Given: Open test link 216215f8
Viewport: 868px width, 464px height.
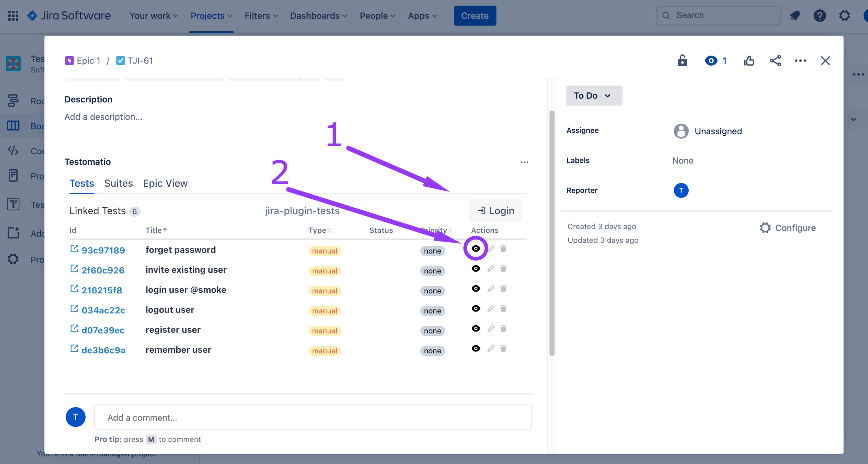Looking at the screenshot, I should pyautogui.click(x=102, y=290).
